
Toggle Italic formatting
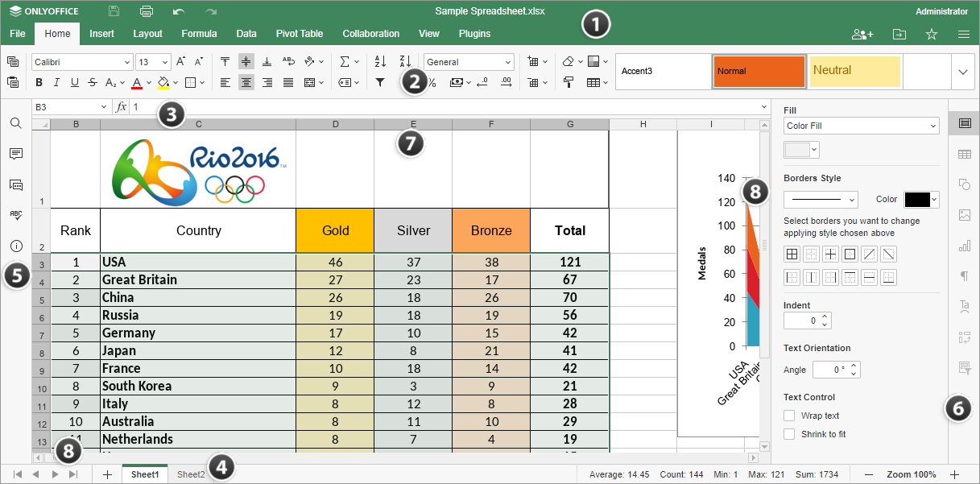tap(56, 82)
